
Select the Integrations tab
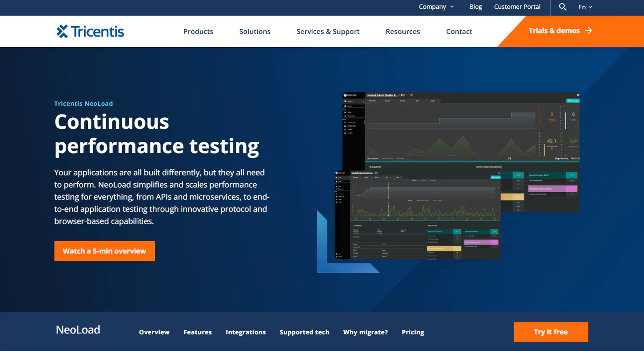click(245, 332)
